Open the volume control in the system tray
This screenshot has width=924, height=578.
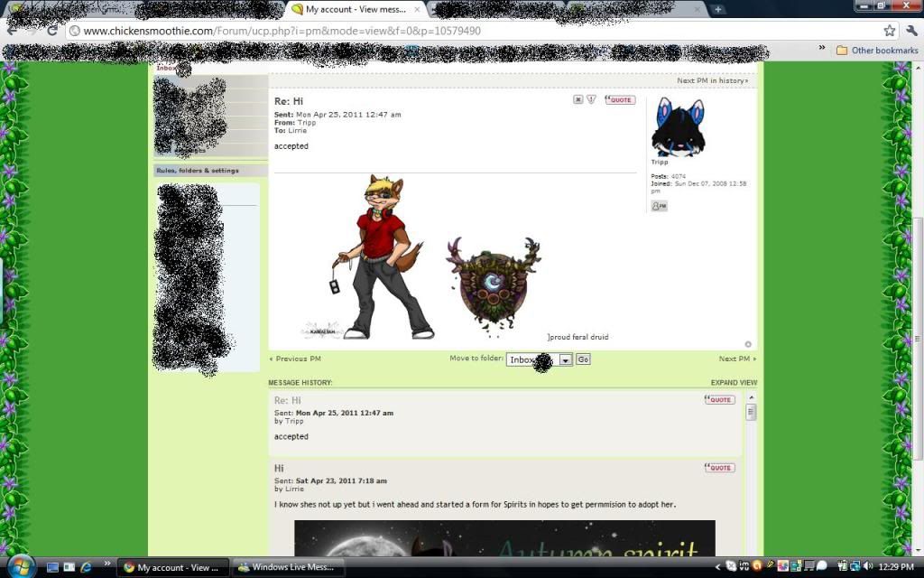(x=867, y=567)
